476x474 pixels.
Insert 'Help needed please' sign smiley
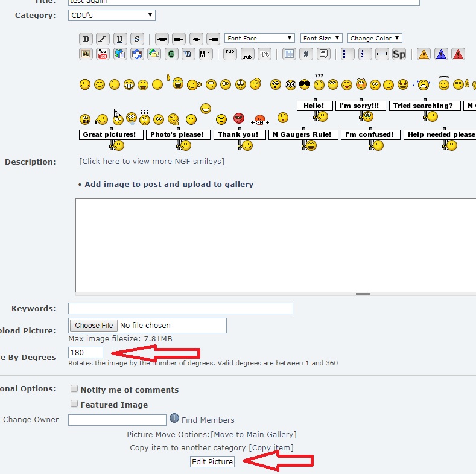click(x=440, y=139)
